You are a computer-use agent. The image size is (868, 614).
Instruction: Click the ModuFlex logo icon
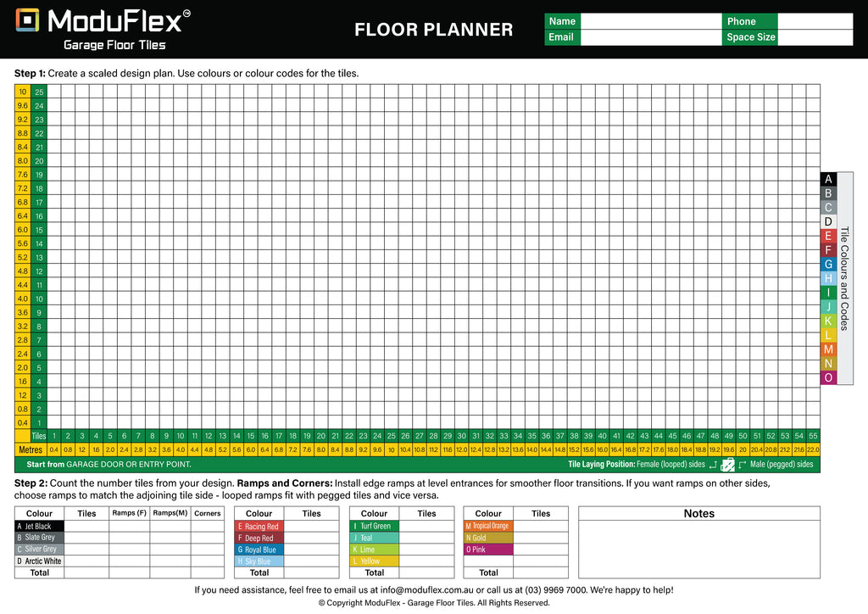[28, 20]
